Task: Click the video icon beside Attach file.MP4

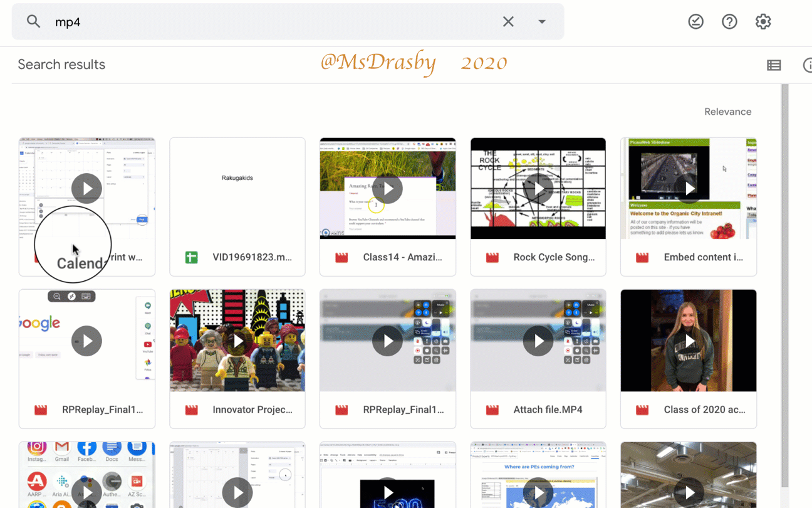Action: click(x=491, y=409)
